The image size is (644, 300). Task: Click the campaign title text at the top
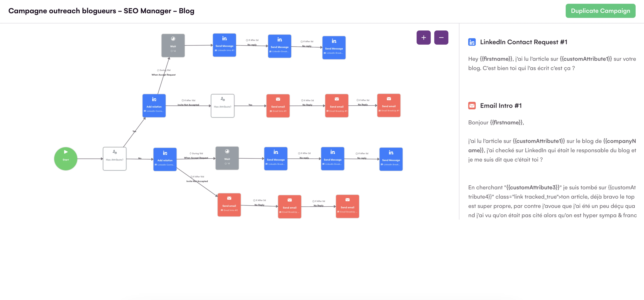(x=101, y=11)
